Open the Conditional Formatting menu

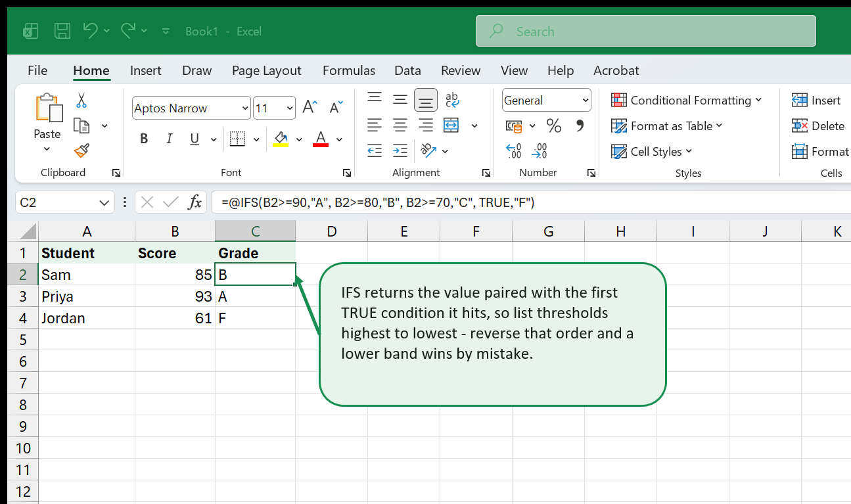pos(687,100)
